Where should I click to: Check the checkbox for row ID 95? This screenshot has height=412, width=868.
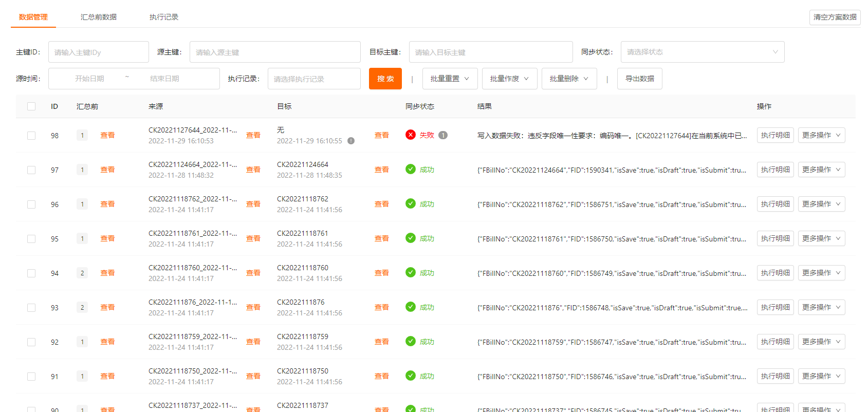pos(31,239)
